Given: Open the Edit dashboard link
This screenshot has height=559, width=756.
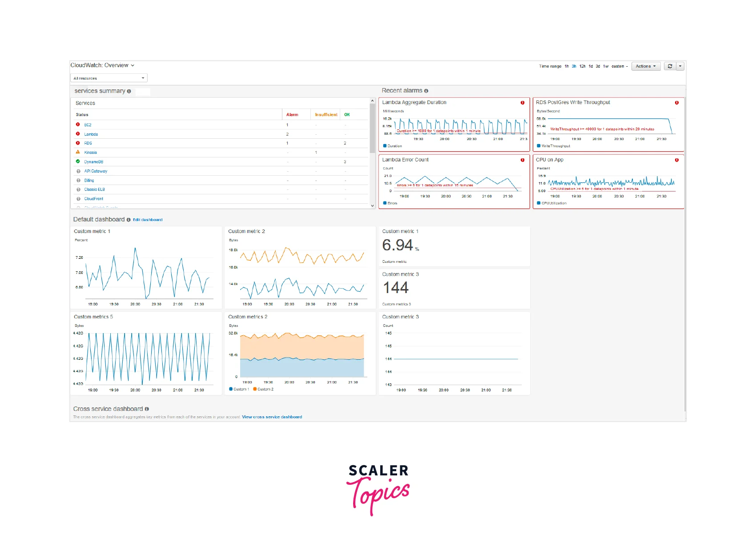Looking at the screenshot, I should [148, 220].
